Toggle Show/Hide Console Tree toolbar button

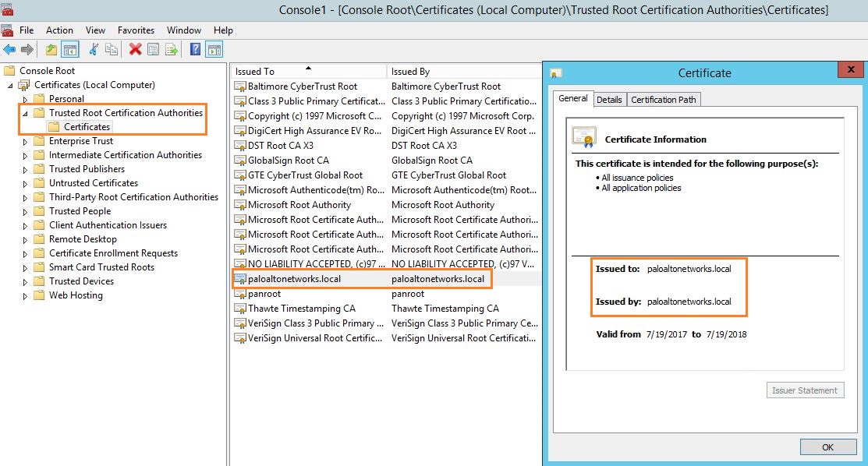[70, 50]
